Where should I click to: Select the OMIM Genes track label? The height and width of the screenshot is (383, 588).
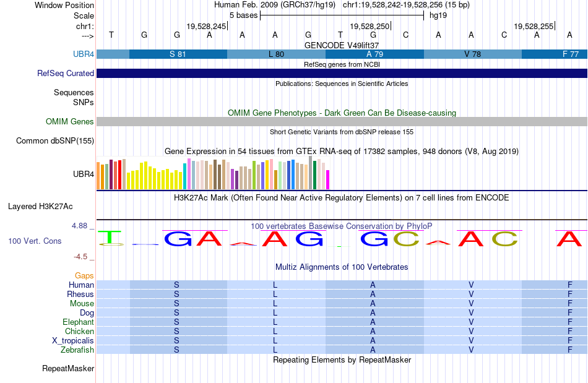(x=69, y=121)
